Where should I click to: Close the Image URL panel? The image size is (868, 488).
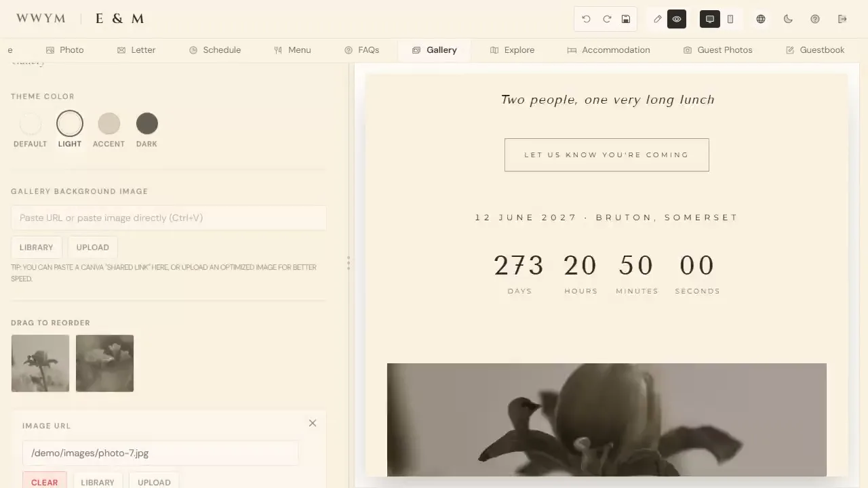coord(313,423)
